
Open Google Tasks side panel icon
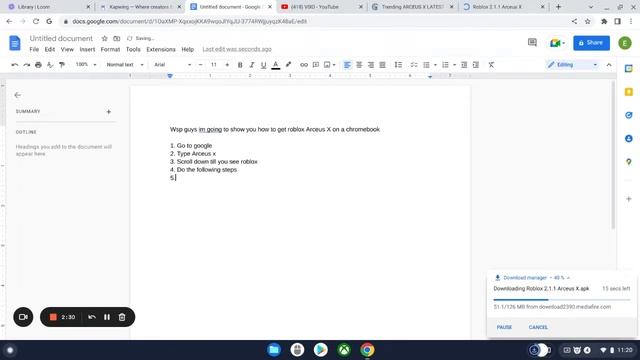(x=629, y=115)
